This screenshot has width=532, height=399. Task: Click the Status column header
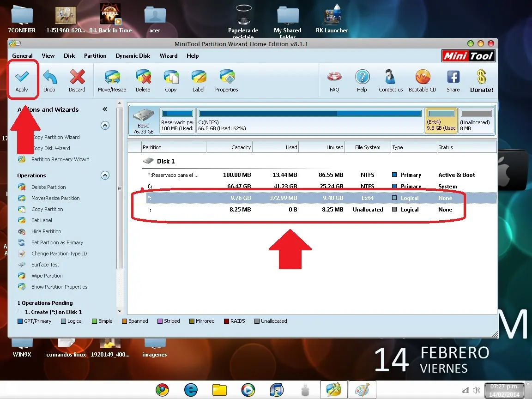click(x=466, y=147)
